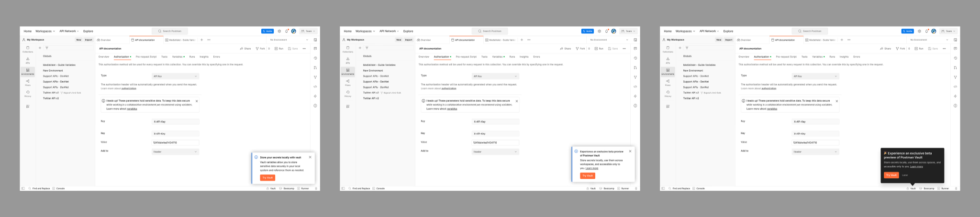Click the plus icon above Globals, left window
Viewport: 980px width, 217px height.
(x=40, y=48)
